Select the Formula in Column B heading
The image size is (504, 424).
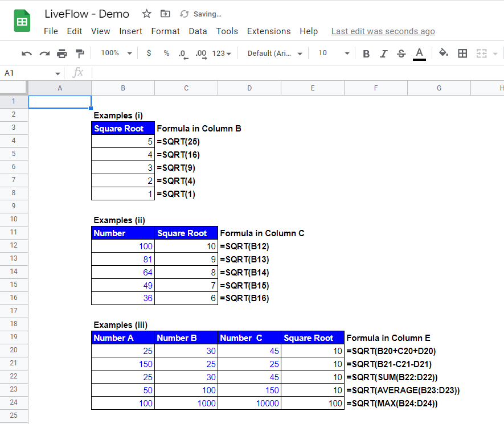(x=199, y=129)
